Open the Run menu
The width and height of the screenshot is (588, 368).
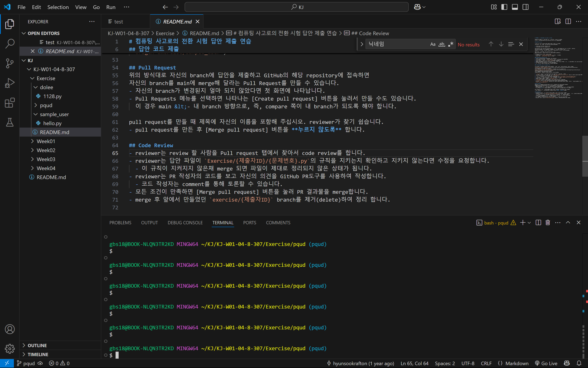tap(111, 7)
